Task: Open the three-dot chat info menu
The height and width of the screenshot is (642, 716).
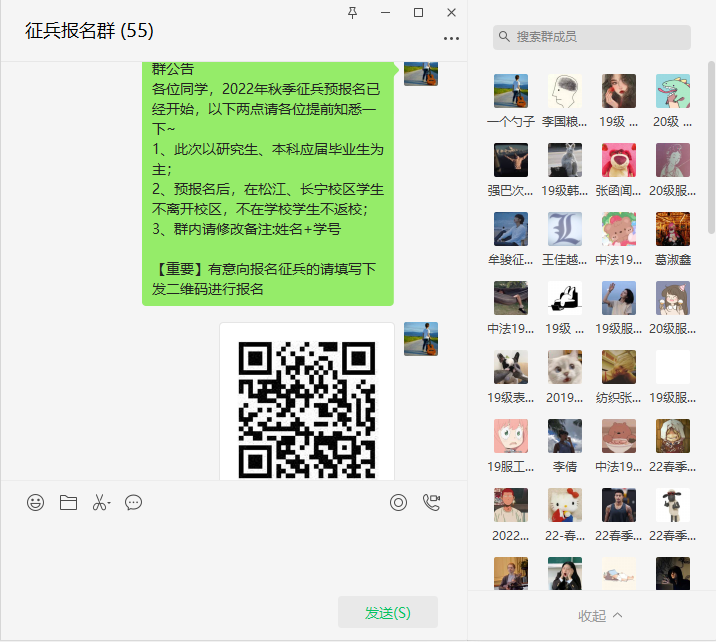Action: (x=451, y=38)
